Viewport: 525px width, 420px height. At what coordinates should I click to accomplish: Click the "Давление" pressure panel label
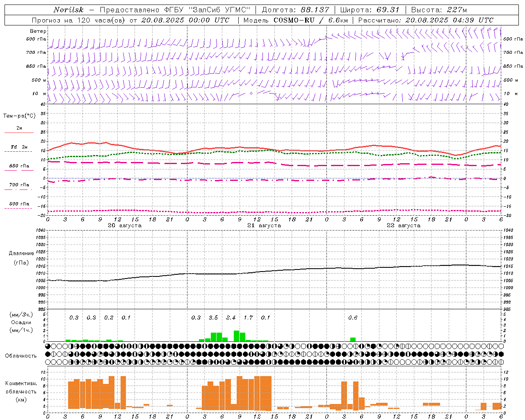(x=21, y=253)
